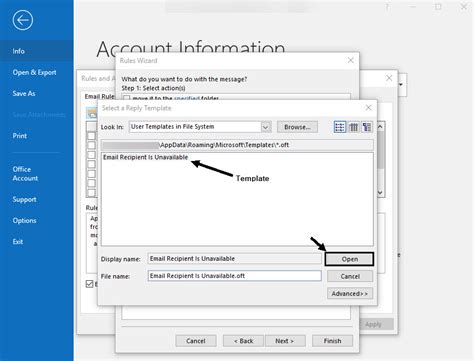Viewport: 474px width, 361px height.
Task: Close the Rules Wizard window
Action: 351,60
